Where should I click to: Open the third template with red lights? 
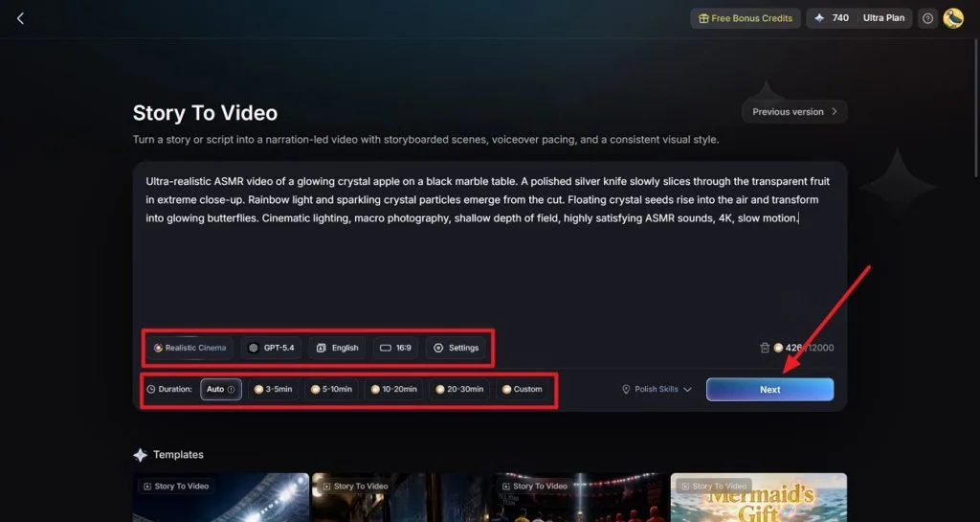[579, 497]
